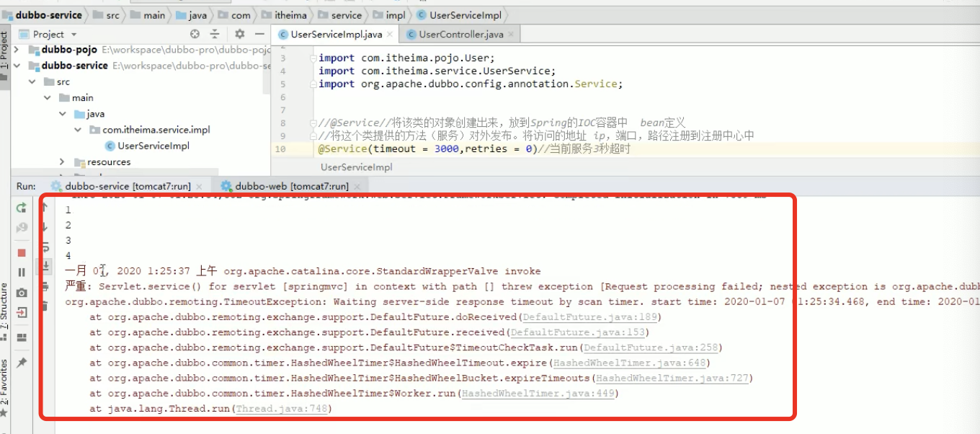Screen dimensions: 980x434
Task: Pin the Run tab with pushpin icon
Action: [x=22, y=363]
